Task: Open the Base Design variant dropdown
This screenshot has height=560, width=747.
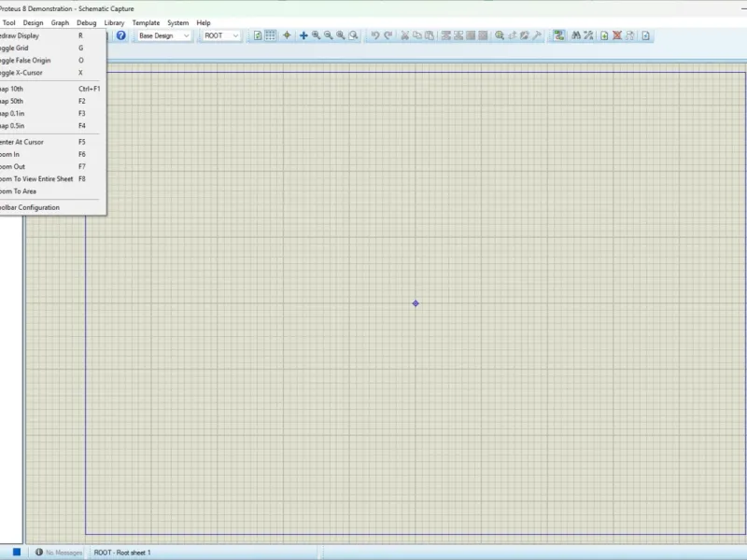Action: (163, 35)
